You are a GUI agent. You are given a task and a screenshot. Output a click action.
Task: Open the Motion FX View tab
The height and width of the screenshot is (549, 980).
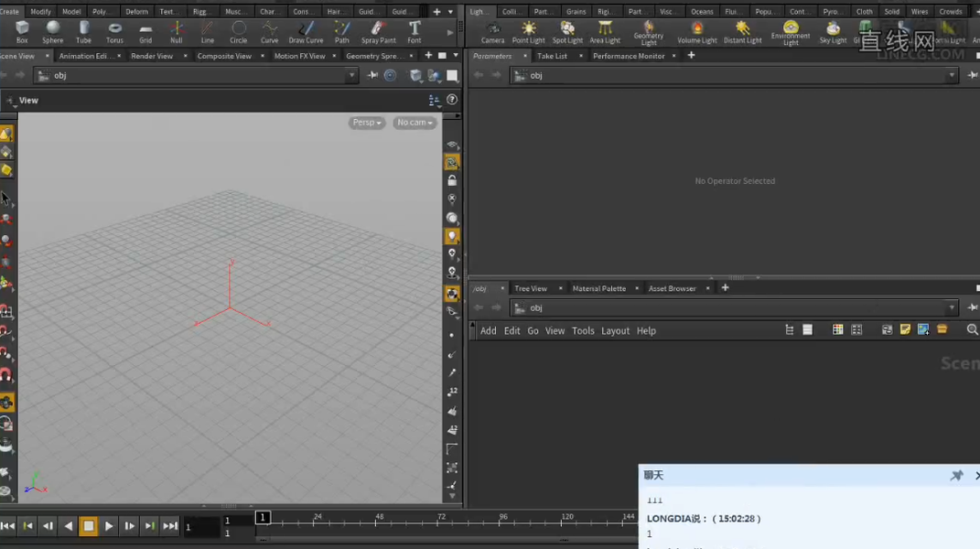coord(299,56)
